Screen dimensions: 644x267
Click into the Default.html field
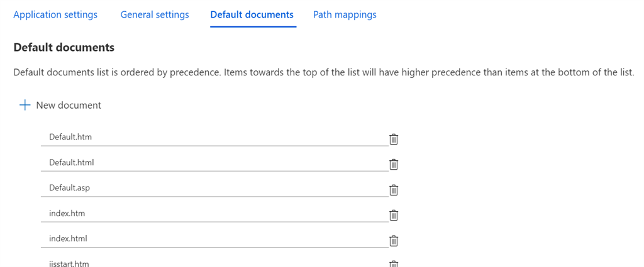(x=214, y=163)
